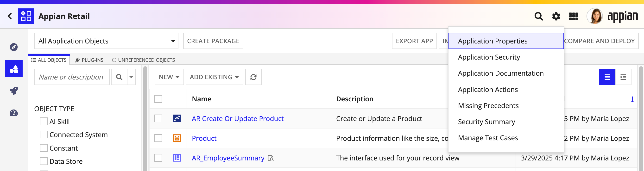Tick the select-all checkbox in table header
The width and height of the screenshot is (644, 171).
[x=158, y=99]
